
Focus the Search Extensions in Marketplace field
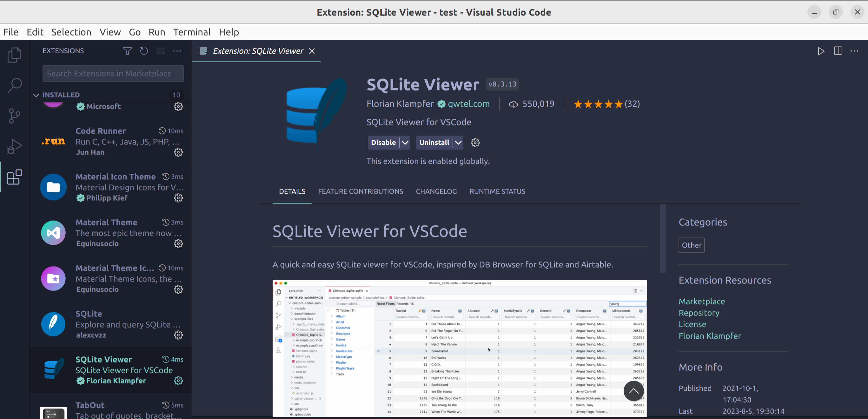point(113,74)
